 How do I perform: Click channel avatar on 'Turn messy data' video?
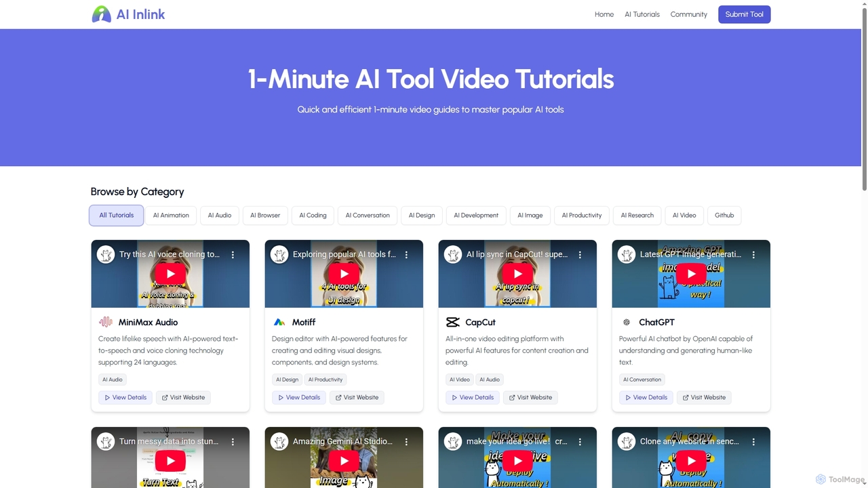(106, 442)
